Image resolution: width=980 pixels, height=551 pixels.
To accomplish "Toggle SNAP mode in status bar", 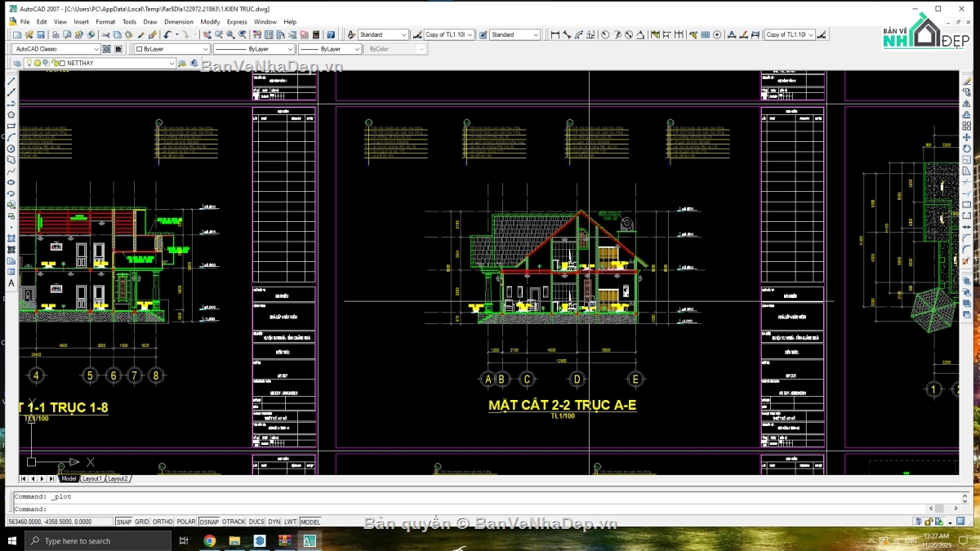I will click(x=123, y=522).
